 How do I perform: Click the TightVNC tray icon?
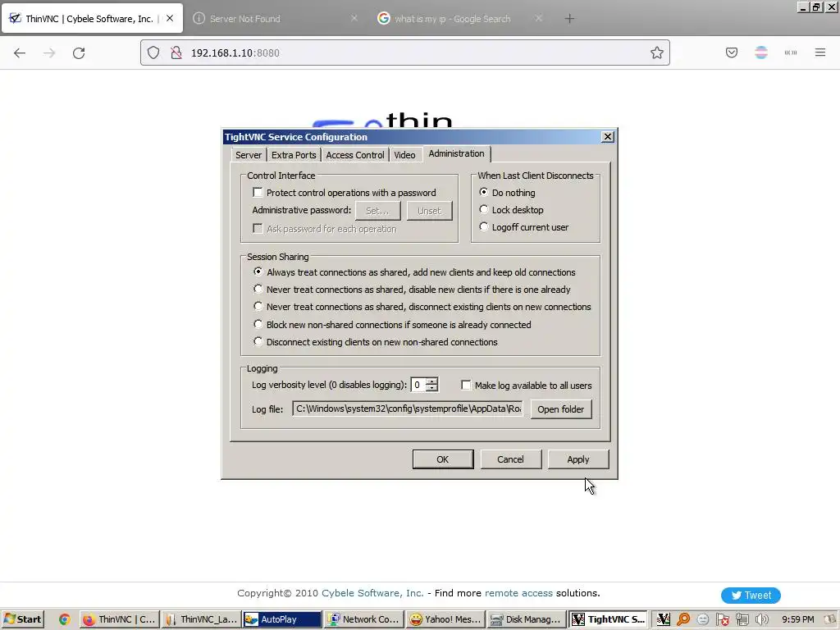tap(663, 619)
